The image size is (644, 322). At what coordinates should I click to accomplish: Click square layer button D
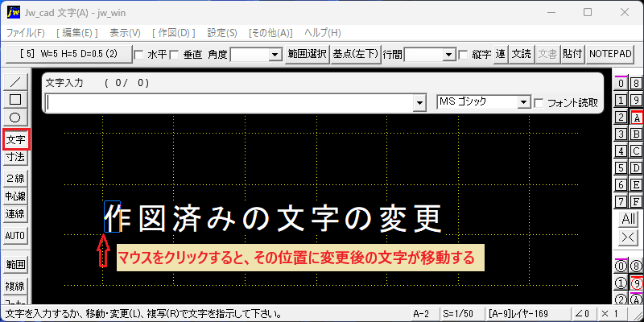[x=636, y=168]
